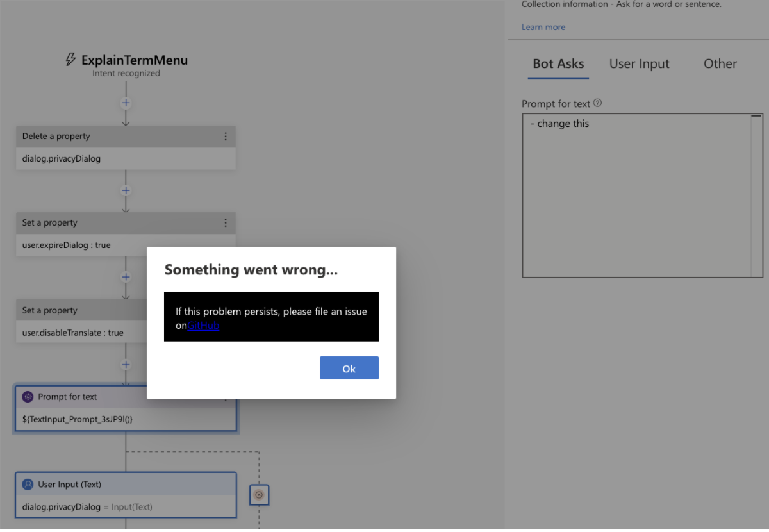Viewport: 769px width, 532px height.
Task: Click the plus icon below the trigger node
Action: click(126, 103)
